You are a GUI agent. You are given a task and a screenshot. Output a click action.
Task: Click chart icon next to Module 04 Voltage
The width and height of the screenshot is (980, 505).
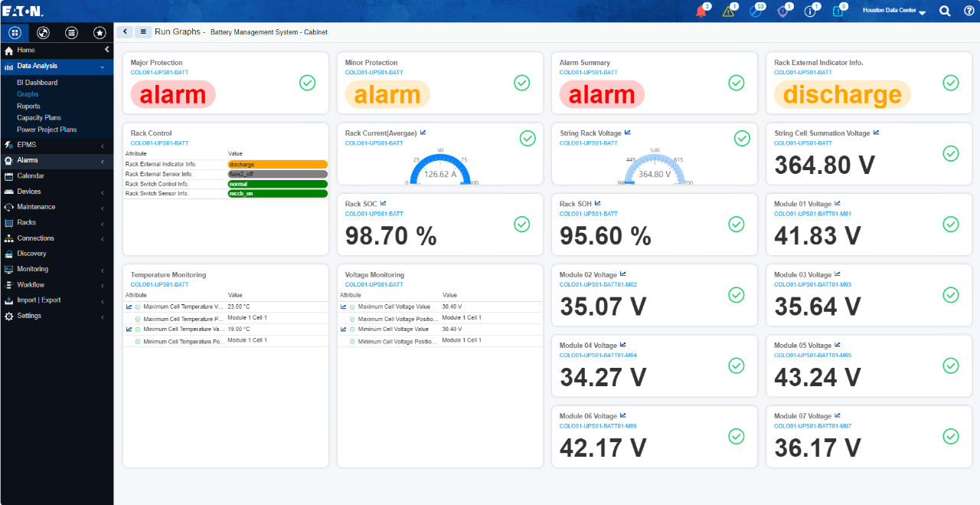tap(623, 345)
